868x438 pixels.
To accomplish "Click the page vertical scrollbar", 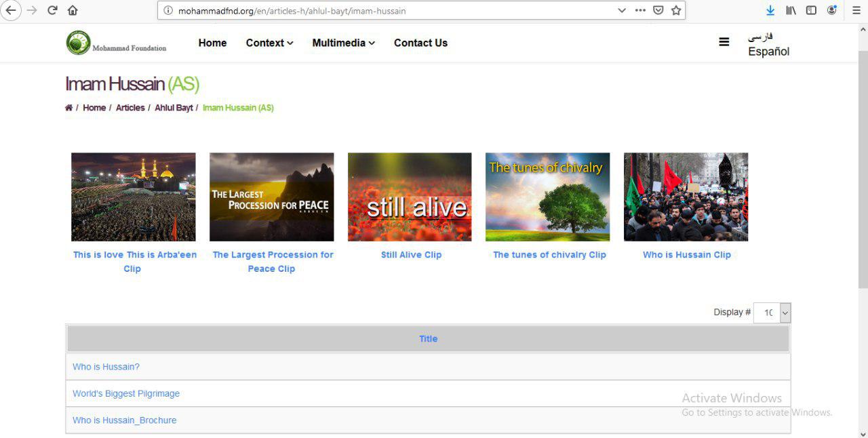I will [x=863, y=170].
